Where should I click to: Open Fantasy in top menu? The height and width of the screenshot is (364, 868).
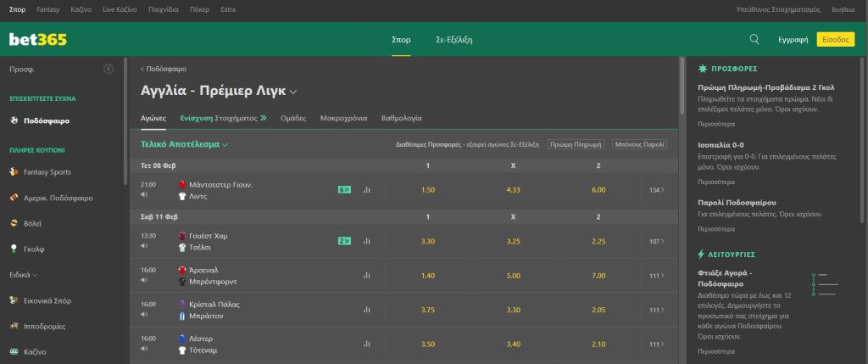pyautogui.click(x=47, y=9)
